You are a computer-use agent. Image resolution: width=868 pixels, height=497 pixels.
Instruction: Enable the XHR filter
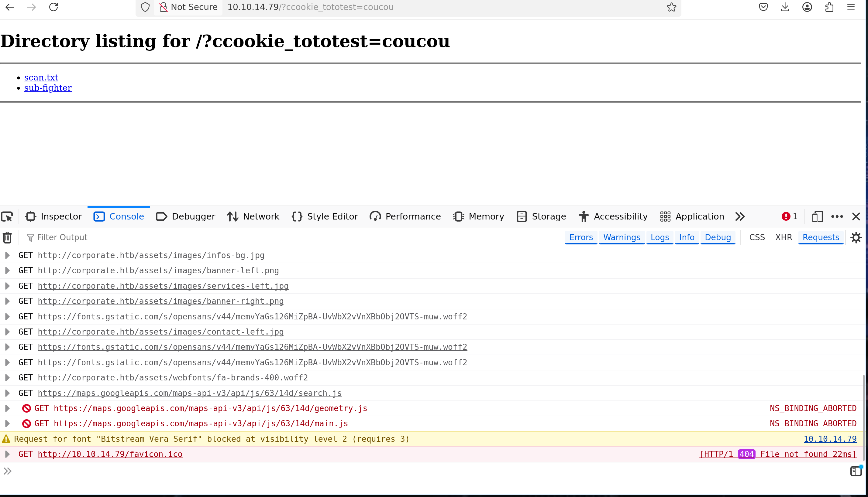tap(783, 238)
